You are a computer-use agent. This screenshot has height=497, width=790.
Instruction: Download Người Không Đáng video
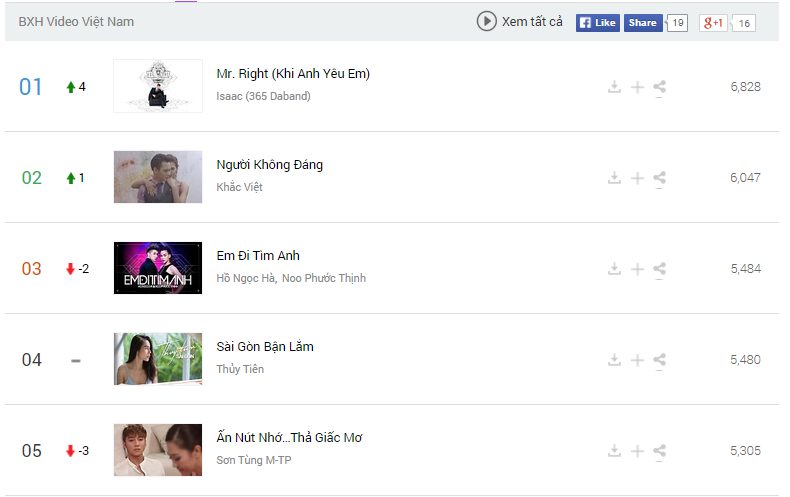pos(614,178)
